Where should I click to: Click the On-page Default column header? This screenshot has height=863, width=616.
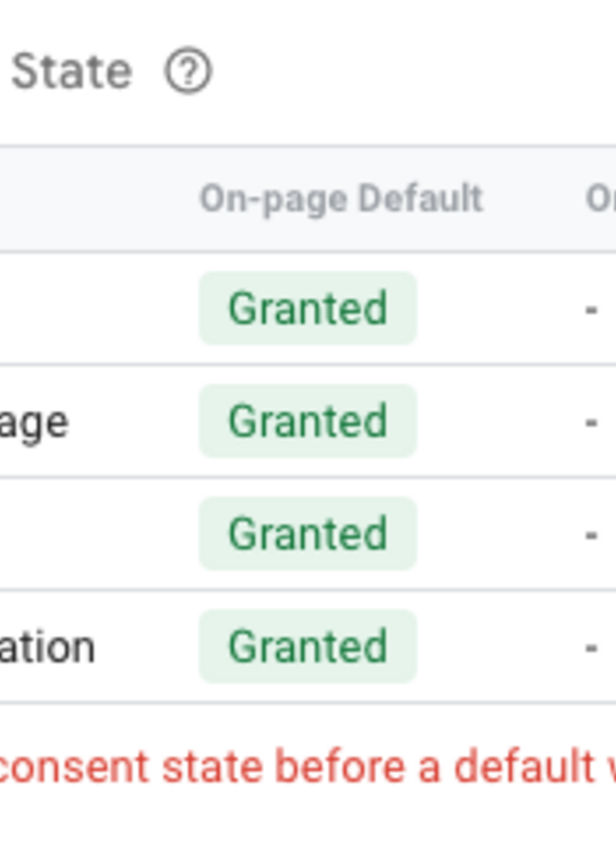pos(342,198)
